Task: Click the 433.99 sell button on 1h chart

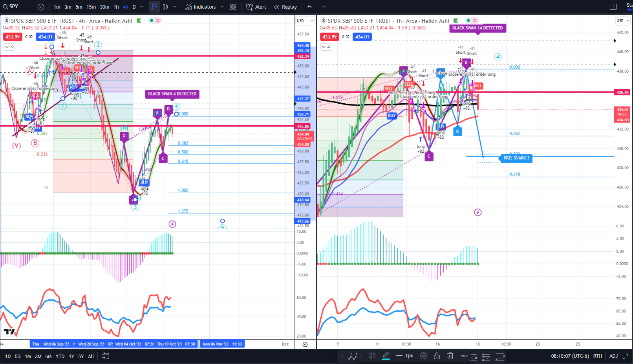Action: point(329,37)
